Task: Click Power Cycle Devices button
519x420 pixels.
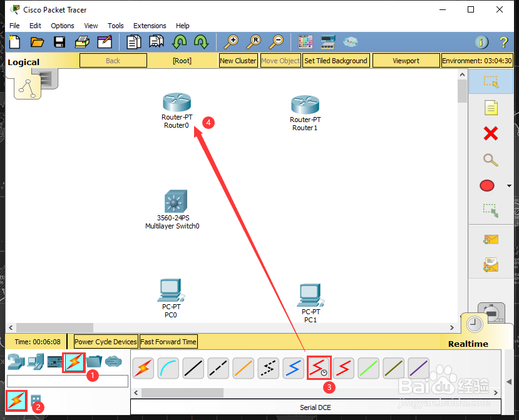Action: pyautogui.click(x=106, y=342)
